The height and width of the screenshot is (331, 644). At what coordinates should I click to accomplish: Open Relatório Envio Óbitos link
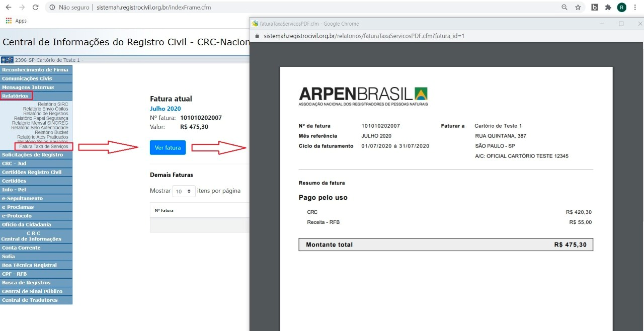coord(45,109)
